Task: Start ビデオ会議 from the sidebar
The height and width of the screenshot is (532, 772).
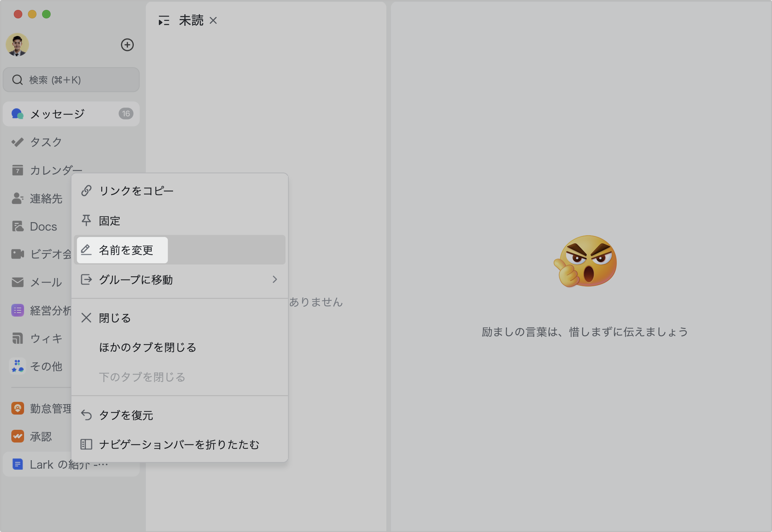Action: 50,254
